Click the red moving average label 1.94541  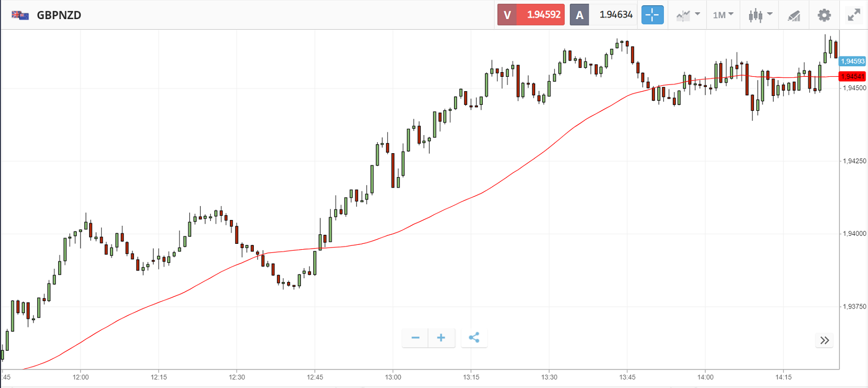[x=853, y=77]
